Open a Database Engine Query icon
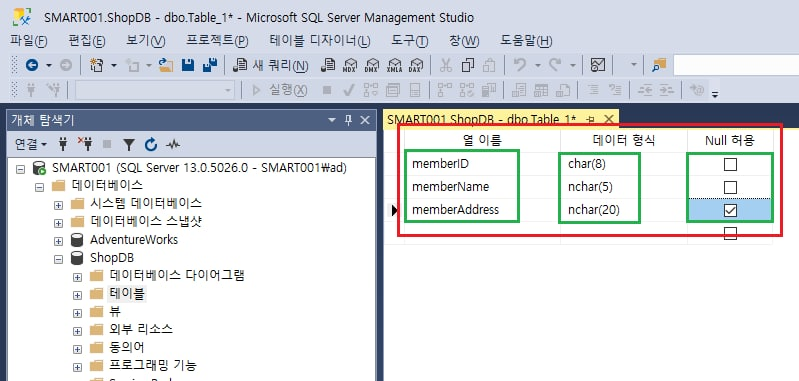The image size is (799, 381). 328,65
